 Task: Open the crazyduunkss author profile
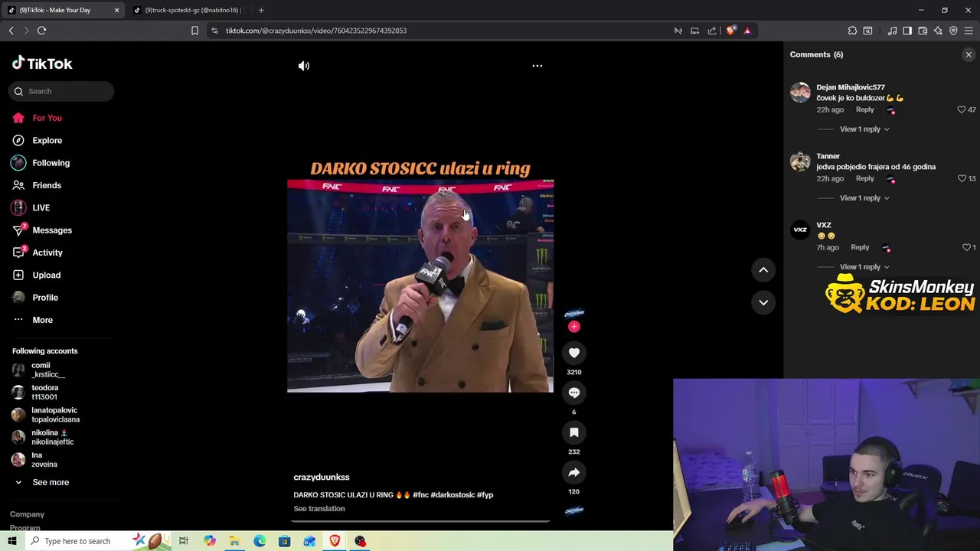[x=322, y=477]
